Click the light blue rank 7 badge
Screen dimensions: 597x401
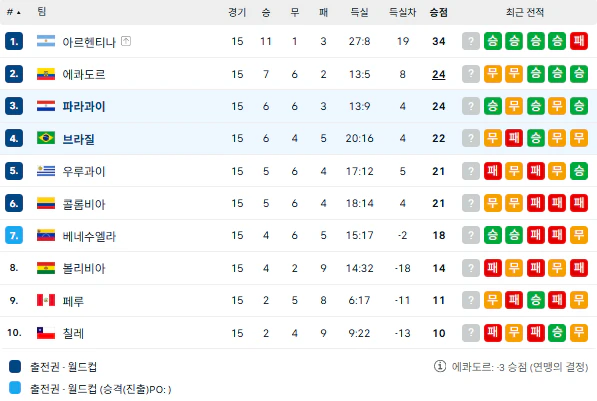pyautogui.click(x=14, y=235)
